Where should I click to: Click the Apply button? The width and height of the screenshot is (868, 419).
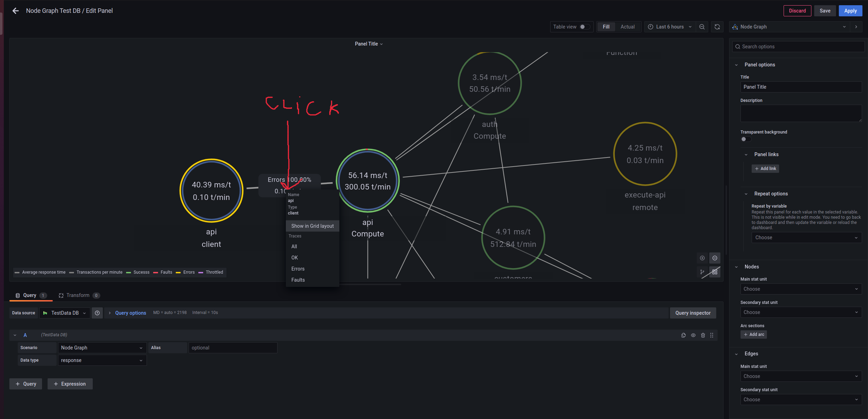[850, 11]
